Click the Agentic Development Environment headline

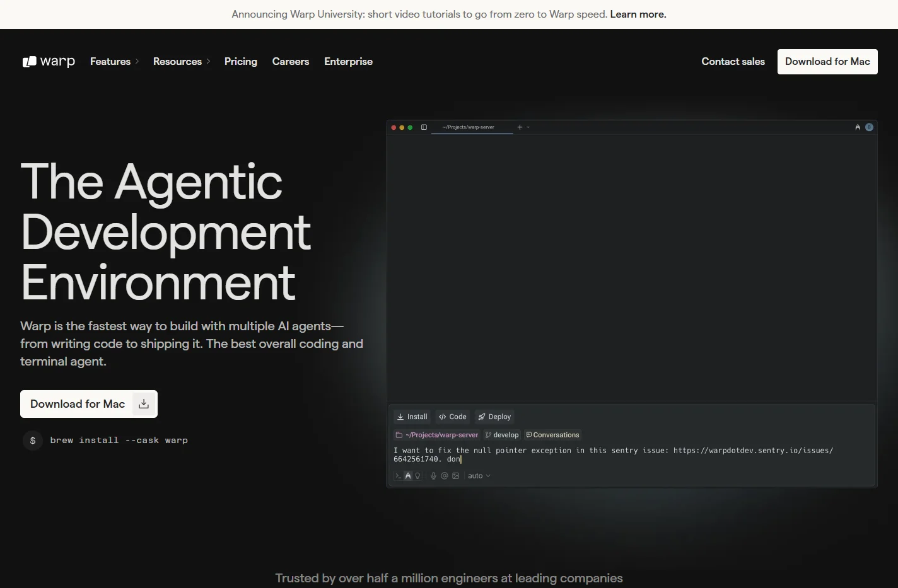[165, 232]
